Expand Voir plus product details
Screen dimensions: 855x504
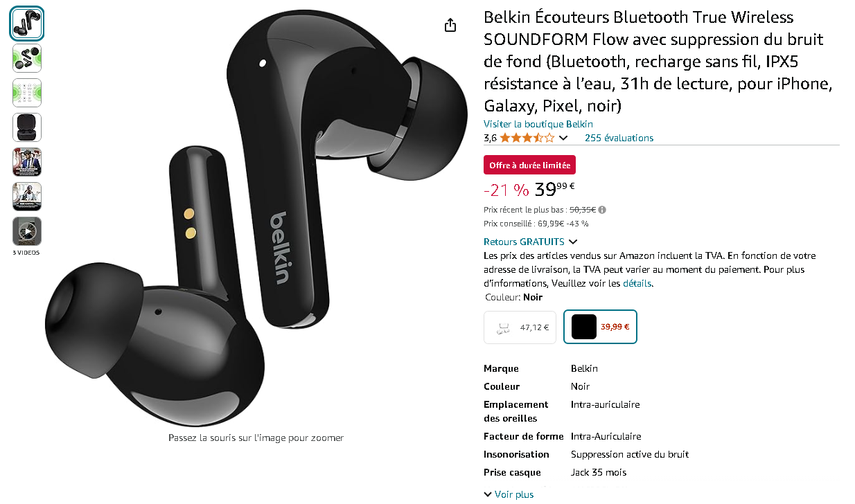(x=509, y=494)
